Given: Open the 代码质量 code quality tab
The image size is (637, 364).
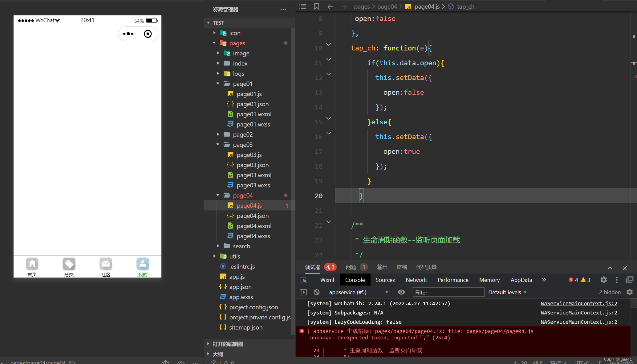Looking at the screenshot, I should point(426,267).
